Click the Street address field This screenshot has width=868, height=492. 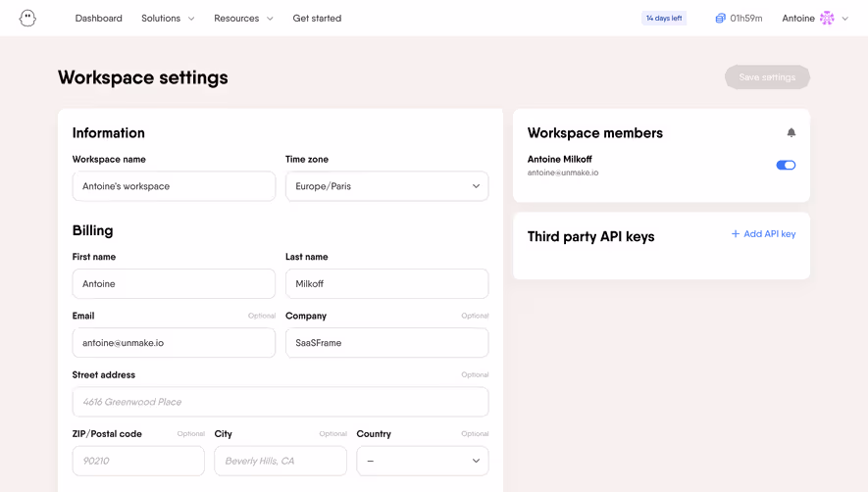(281, 402)
